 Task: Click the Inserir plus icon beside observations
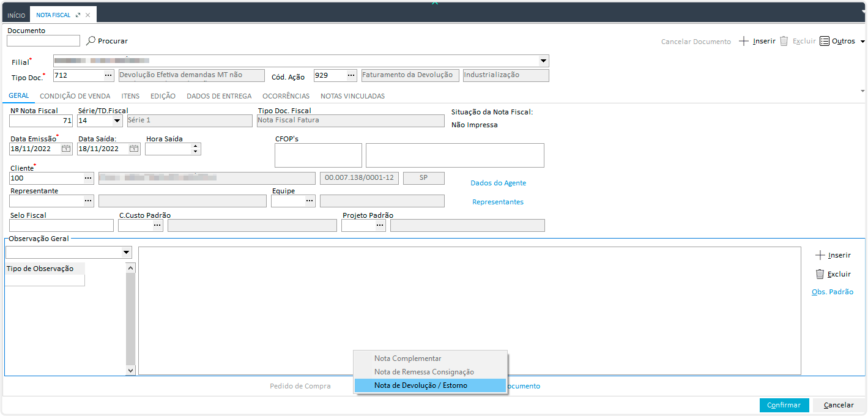820,255
